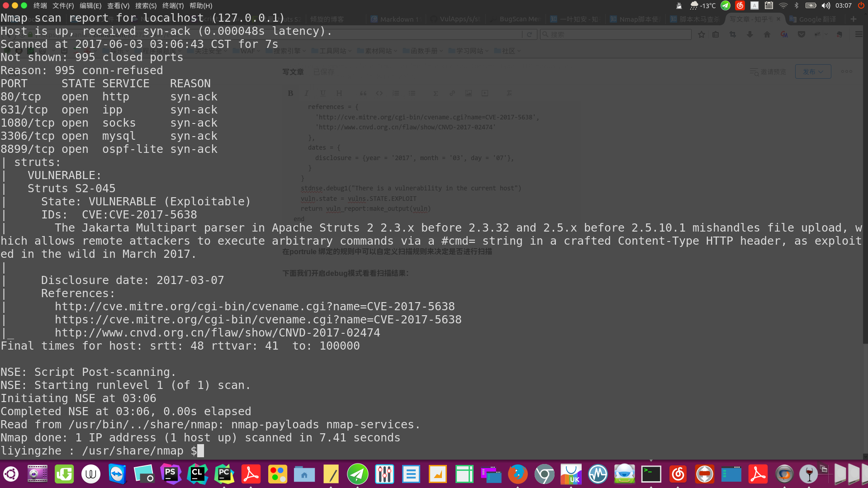Switch to the BugScan browser tab

515,19
